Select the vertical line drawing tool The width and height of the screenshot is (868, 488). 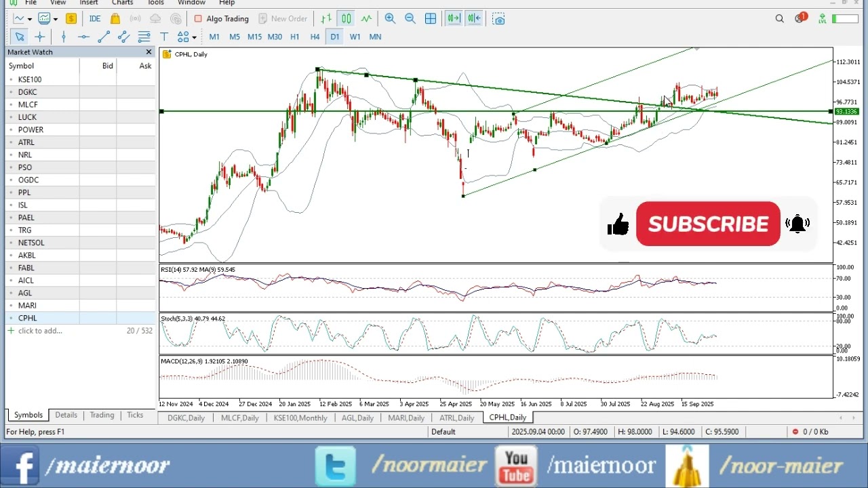[x=64, y=37]
